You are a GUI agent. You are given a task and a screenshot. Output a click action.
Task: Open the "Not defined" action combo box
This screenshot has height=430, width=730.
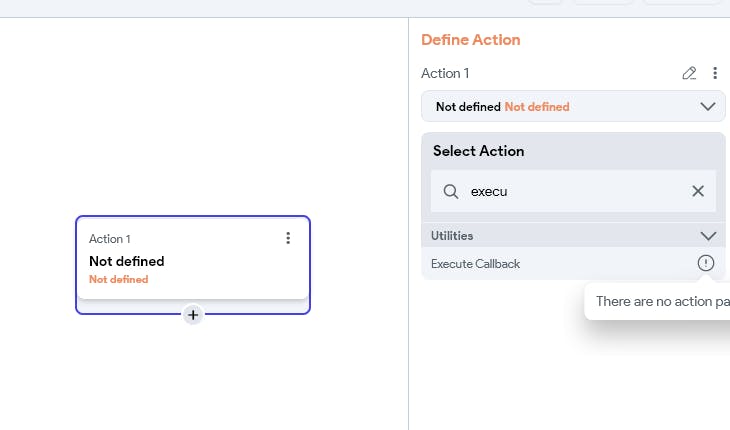[x=560, y=106]
